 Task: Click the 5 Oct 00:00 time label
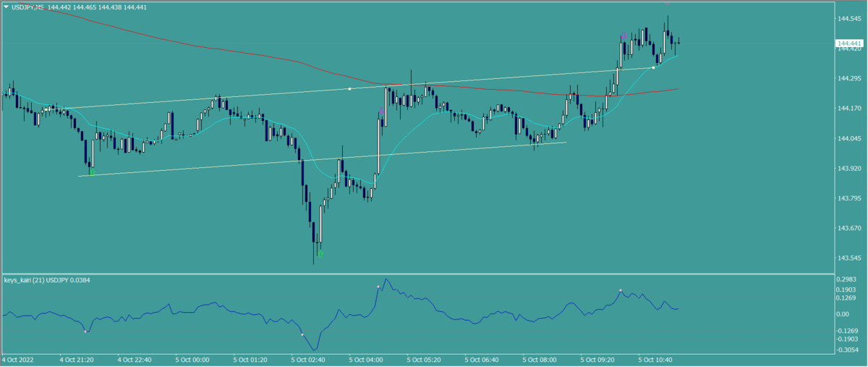click(192, 359)
